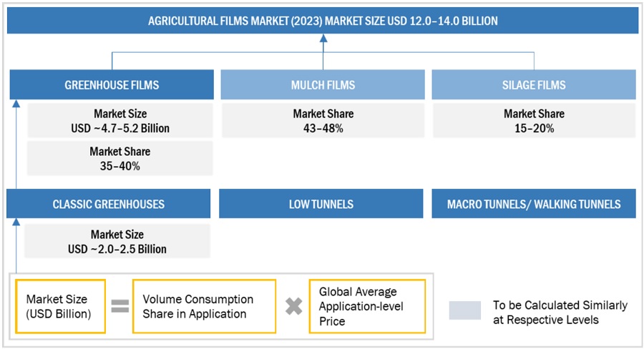Click the equals sign icon
This screenshot has height=349, width=644.
[119, 306]
